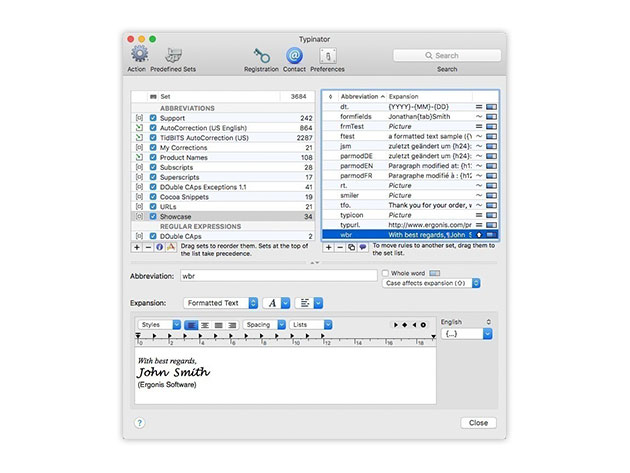Align expansion text right

click(232, 325)
